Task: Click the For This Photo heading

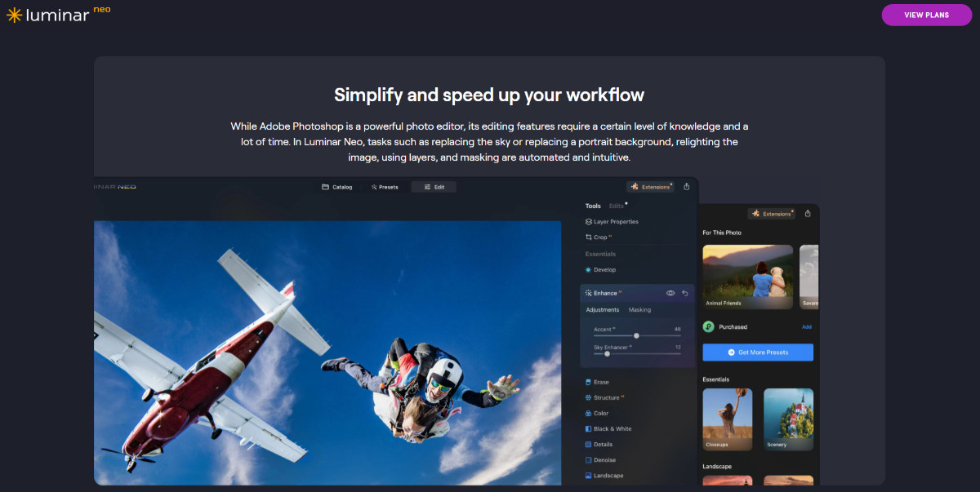Action: (x=722, y=233)
